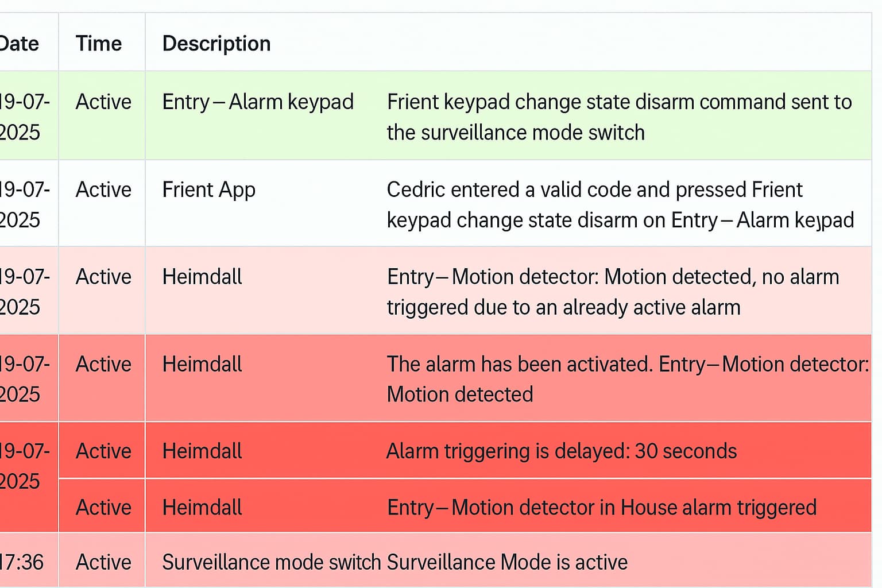Select the Entry – Alarm keypad source cell

click(x=258, y=102)
